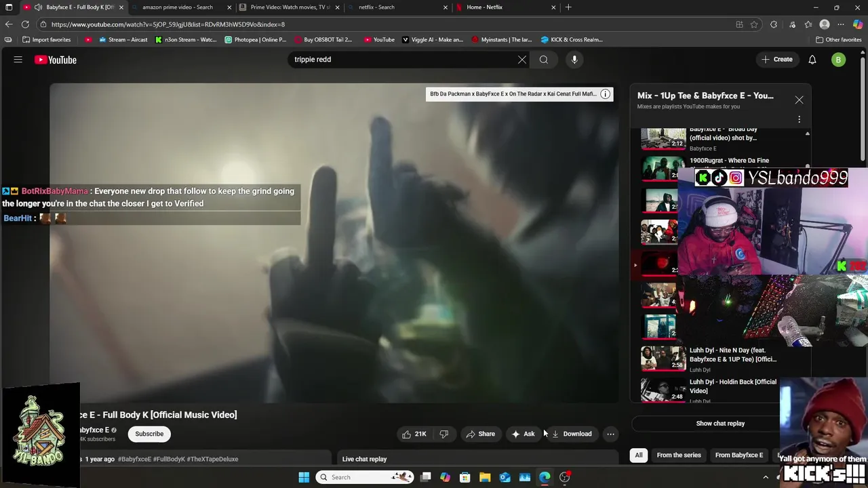Start voice search with the microphone
This screenshot has height=488, width=868.
[574, 60]
